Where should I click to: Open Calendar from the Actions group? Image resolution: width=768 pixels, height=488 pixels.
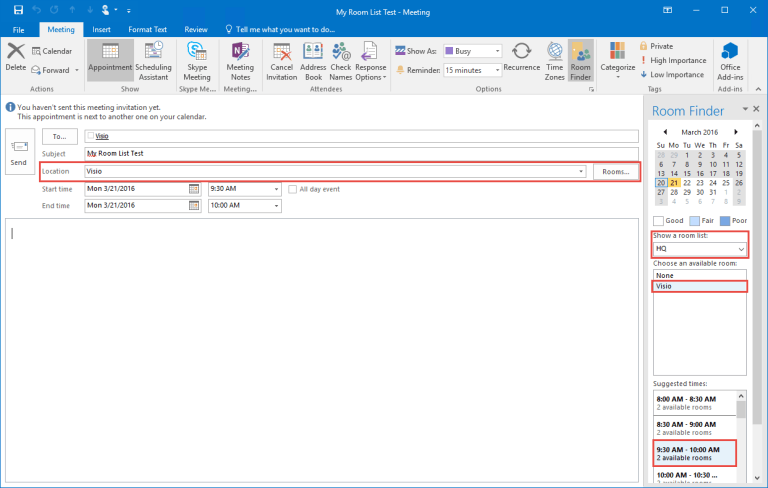(52, 51)
